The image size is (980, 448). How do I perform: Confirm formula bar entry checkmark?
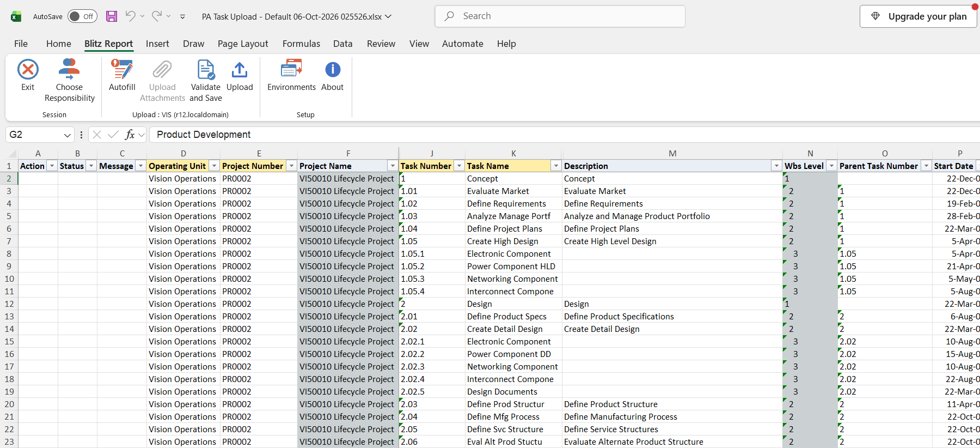click(113, 135)
